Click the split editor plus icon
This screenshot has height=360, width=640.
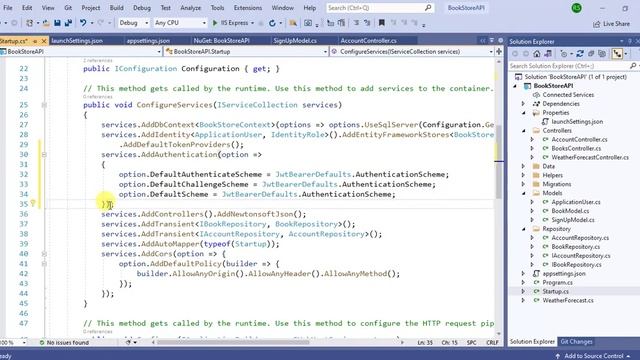[x=499, y=51]
